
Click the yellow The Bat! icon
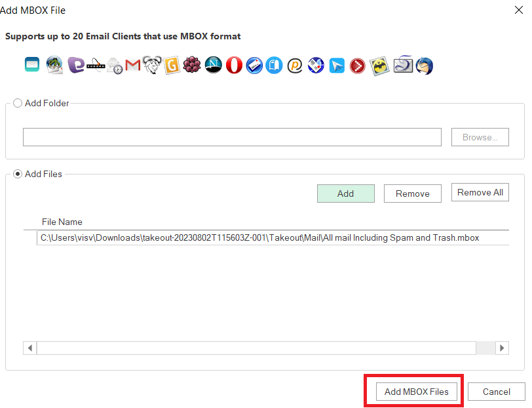(379, 65)
